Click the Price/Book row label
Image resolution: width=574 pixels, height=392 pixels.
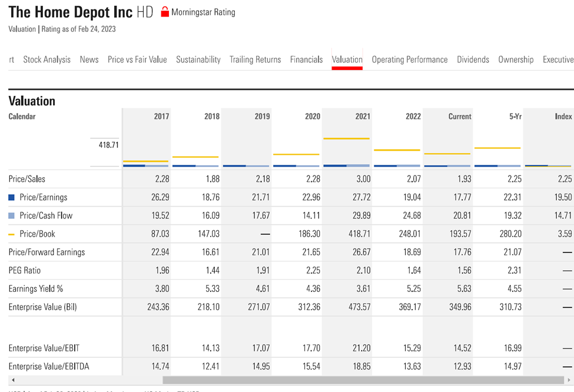(x=37, y=234)
